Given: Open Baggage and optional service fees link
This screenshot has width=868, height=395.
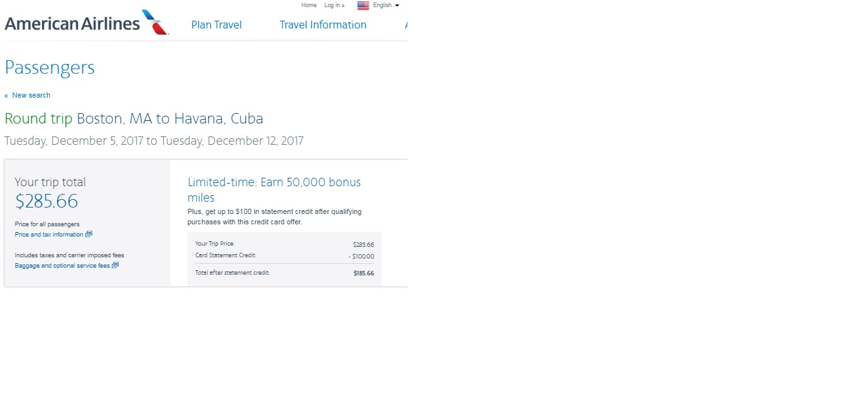Looking at the screenshot, I should pyautogui.click(x=63, y=266).
